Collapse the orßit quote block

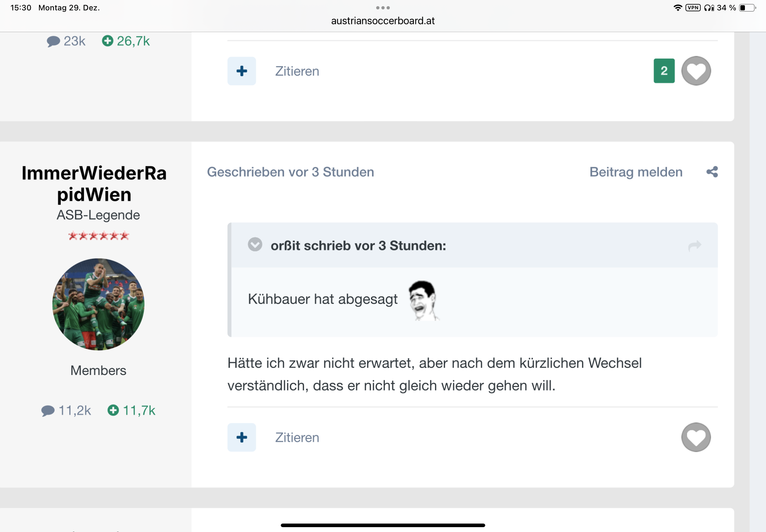[x=255, y=244]
